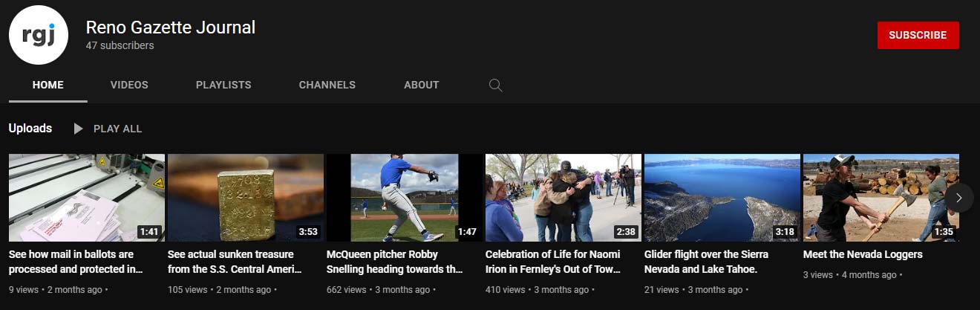This screenshot has height=310, width=980.
Task: Click the PLAY ALL label
Action: (x=117, y=129)
